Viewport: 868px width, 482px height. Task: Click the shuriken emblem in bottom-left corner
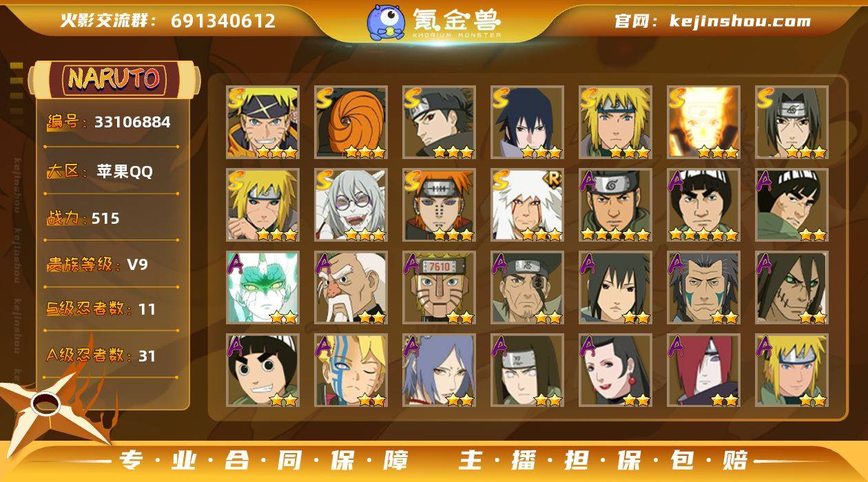[47, 406]
